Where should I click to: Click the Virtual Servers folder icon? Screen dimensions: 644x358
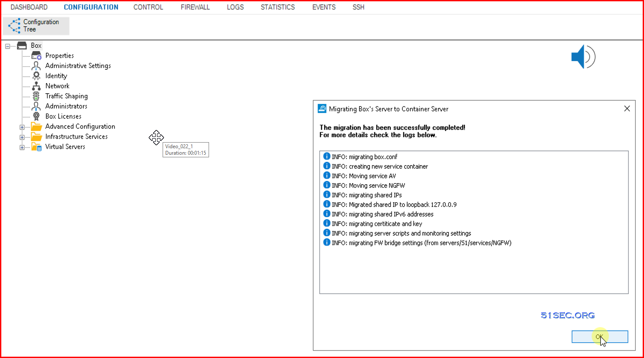pos(36,146)
